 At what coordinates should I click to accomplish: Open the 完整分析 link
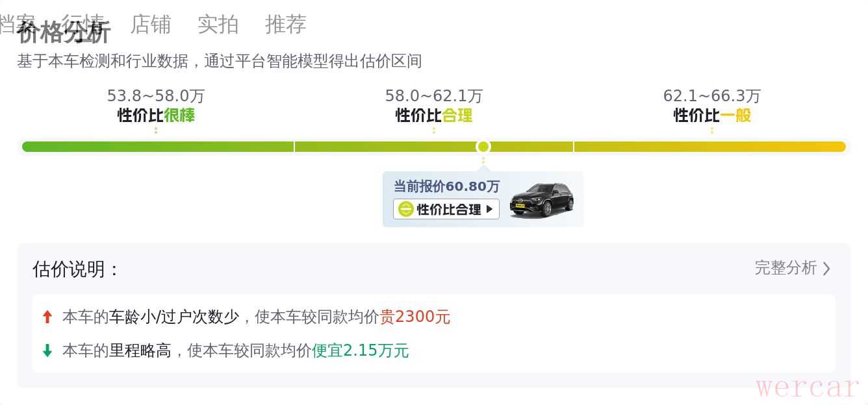[785, 268]
